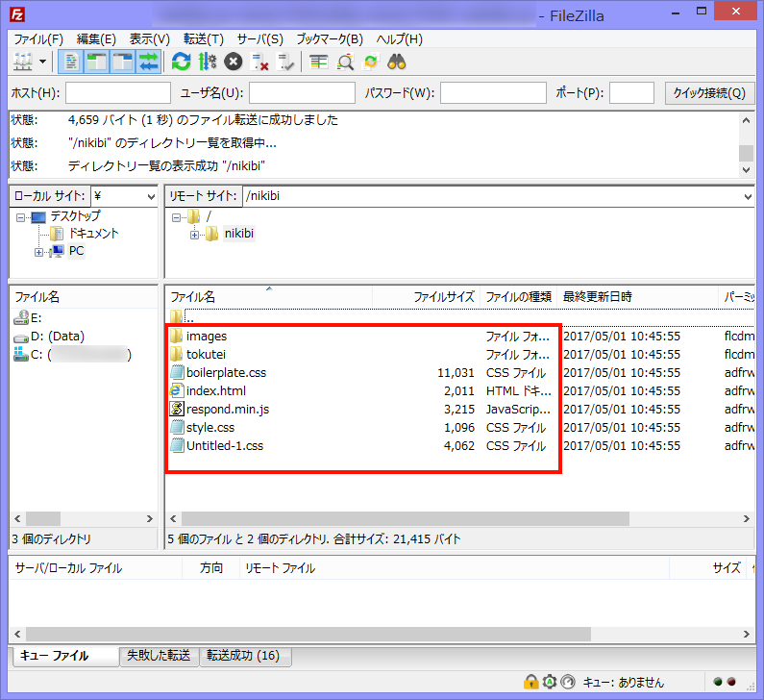The width and height of the screenshot is (764, 700).
Task: Expand the nikibi remote folder node
Action: [194, 235]
